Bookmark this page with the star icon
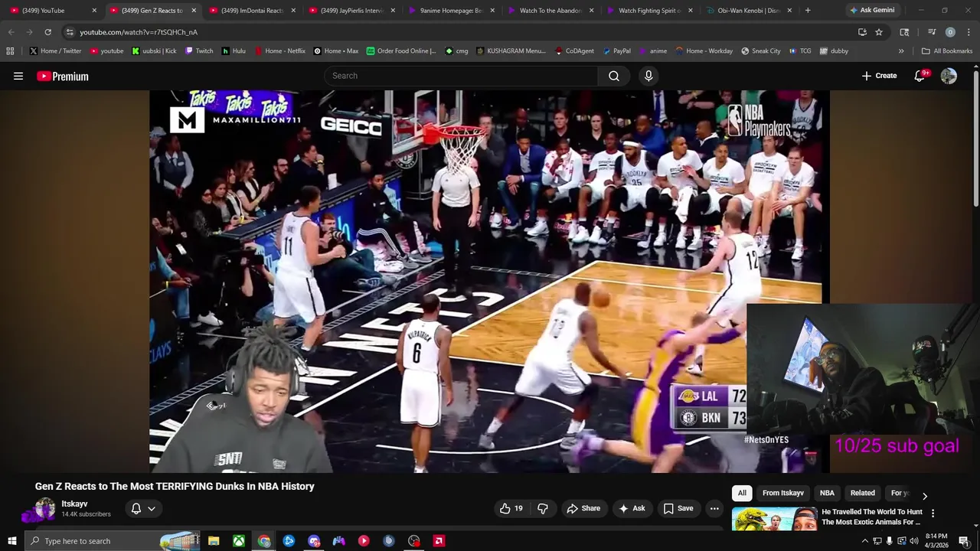Viewport: 980px width, 551px height. (x=879, y=32)
